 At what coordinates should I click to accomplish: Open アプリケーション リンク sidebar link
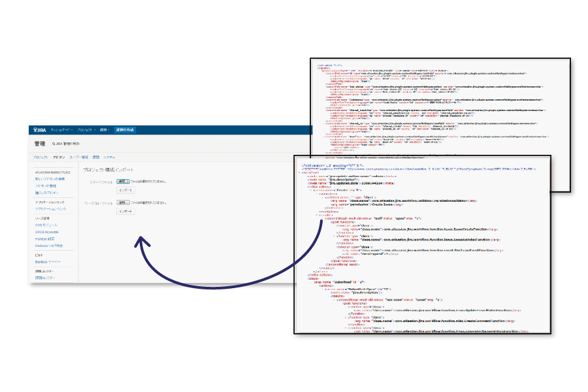[50, 209]
